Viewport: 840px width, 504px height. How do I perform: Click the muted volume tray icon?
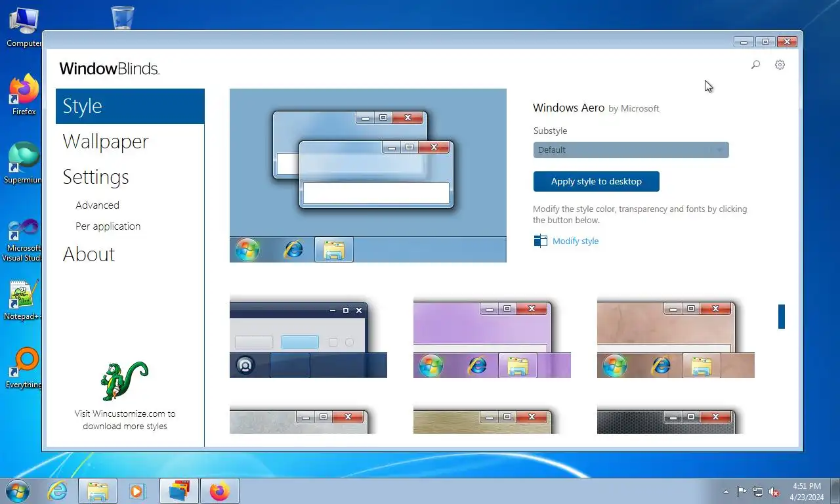coord(774,492)
